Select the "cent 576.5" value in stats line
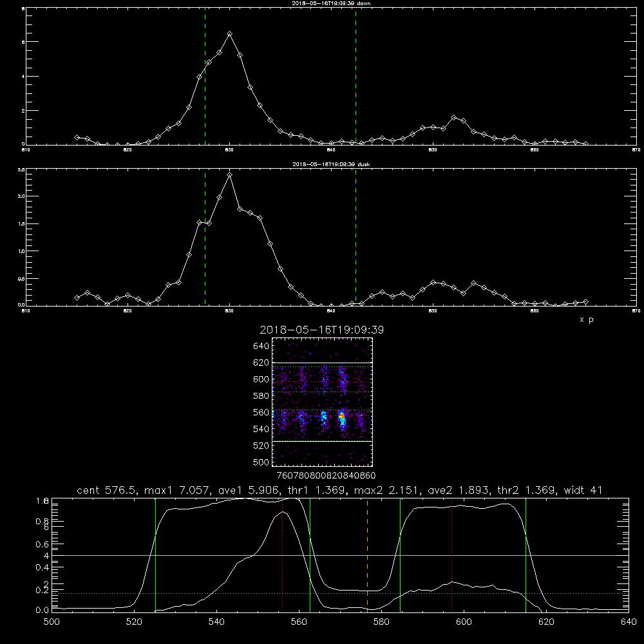Screen dimensions: 644x644 tap(106, 490)
